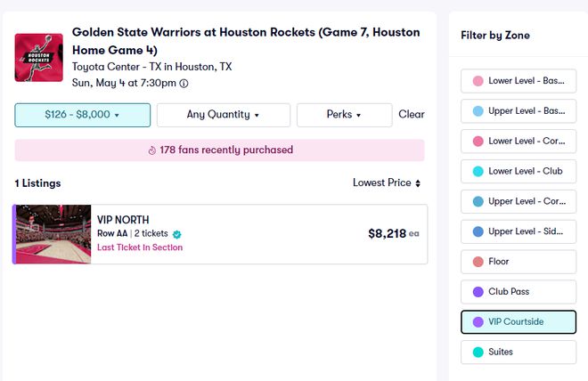Click the Last Ticket In Section label

140,247
